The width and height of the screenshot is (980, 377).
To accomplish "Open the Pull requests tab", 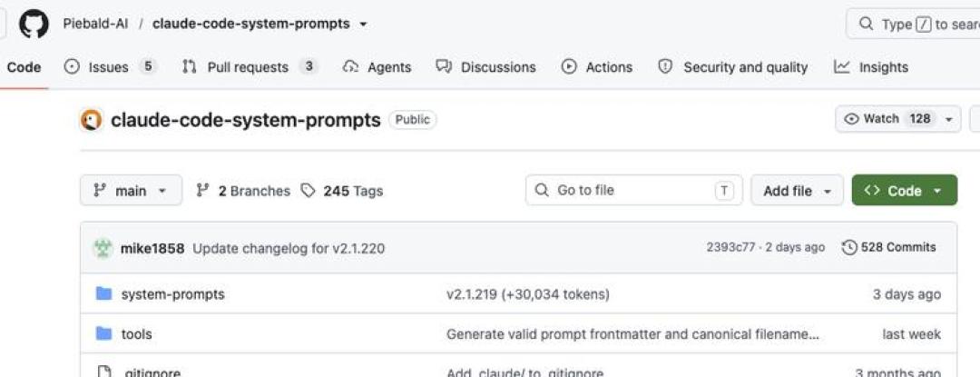I will (x=250, y=67).
